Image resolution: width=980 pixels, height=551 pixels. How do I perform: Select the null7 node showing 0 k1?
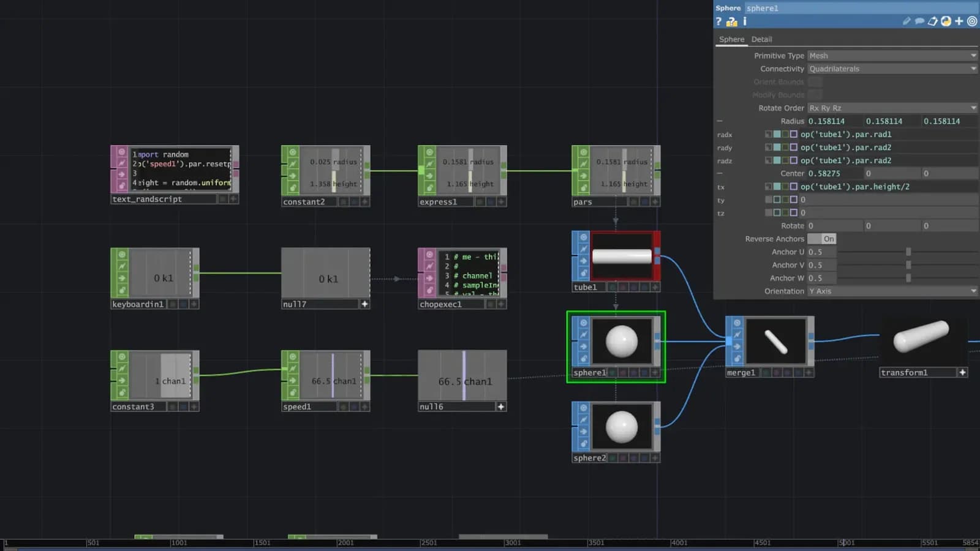tap(326, 274)
